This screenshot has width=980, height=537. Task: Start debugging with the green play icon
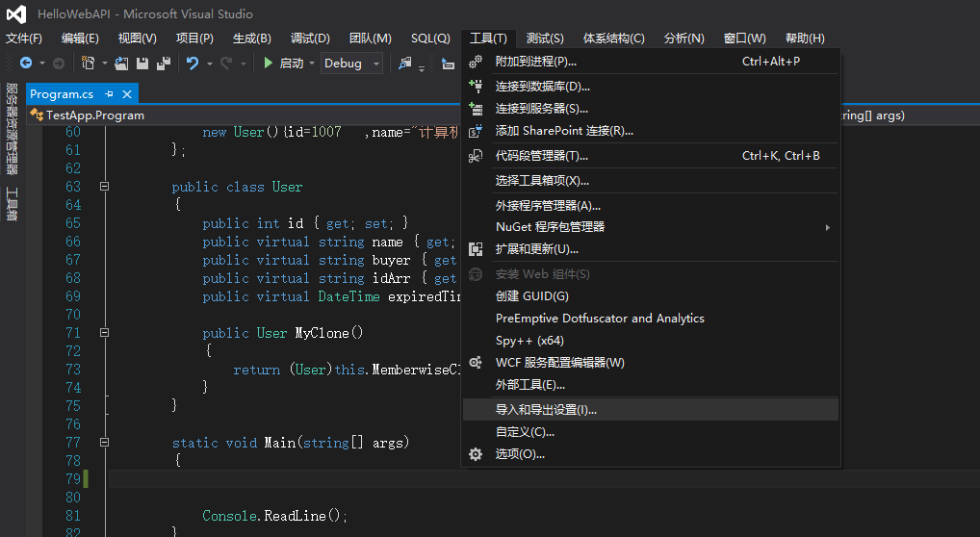269,64
